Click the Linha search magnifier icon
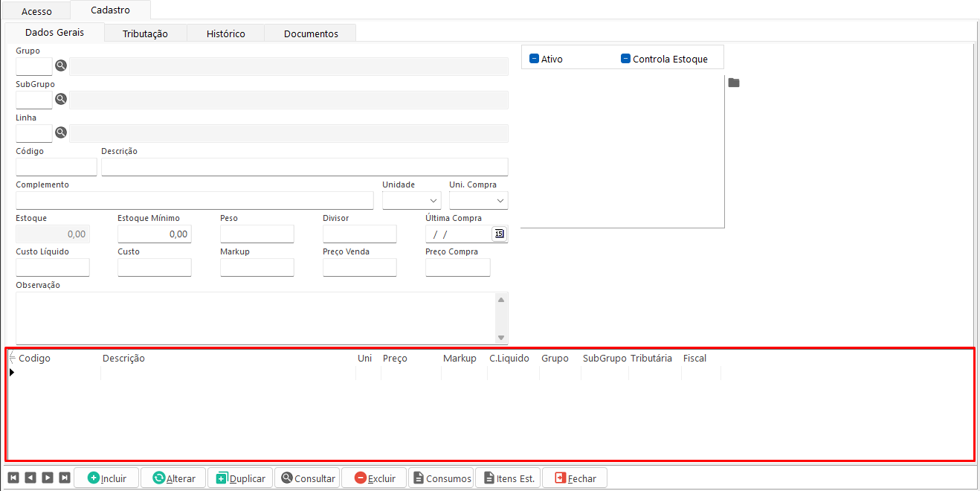This screenshot has height=491, width=980. tap(61, 132)
